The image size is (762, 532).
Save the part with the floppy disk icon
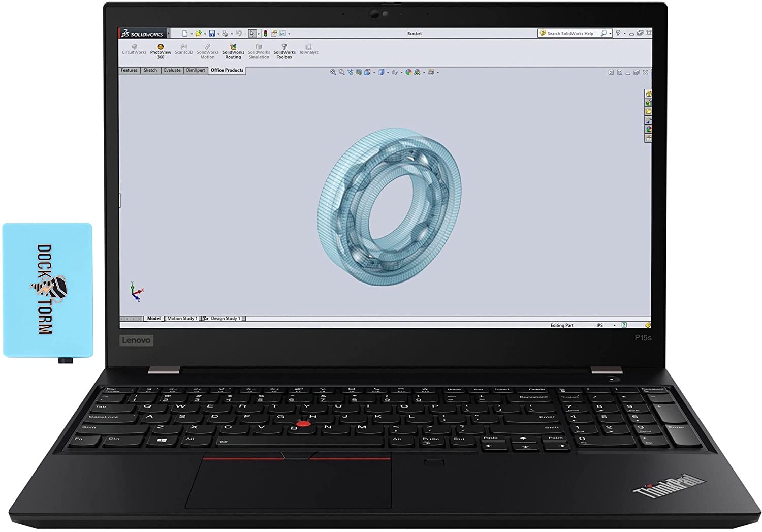pos(212,34)
